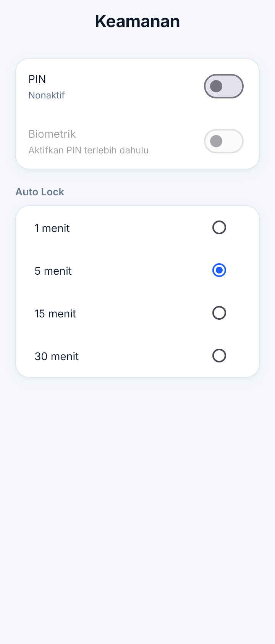This screenshot has height=644, width=275.
Task: Click the Biometrik setting title
Action: 52,134
